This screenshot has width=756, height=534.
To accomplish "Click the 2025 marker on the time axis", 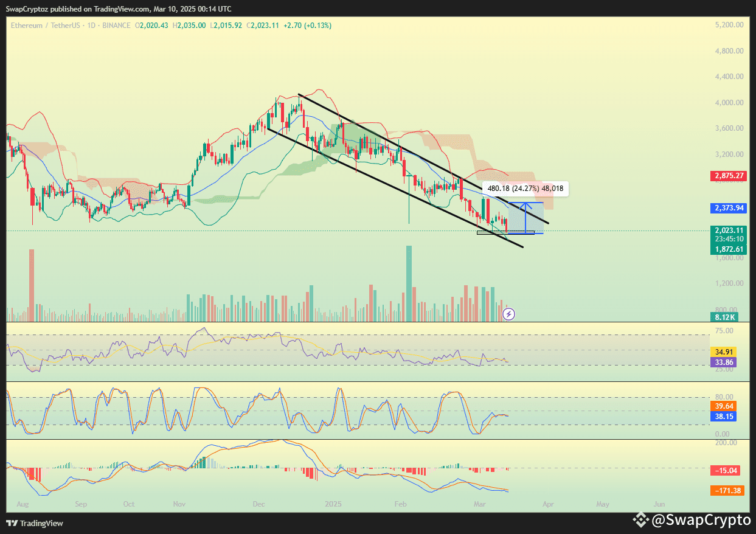I will 333,504.
